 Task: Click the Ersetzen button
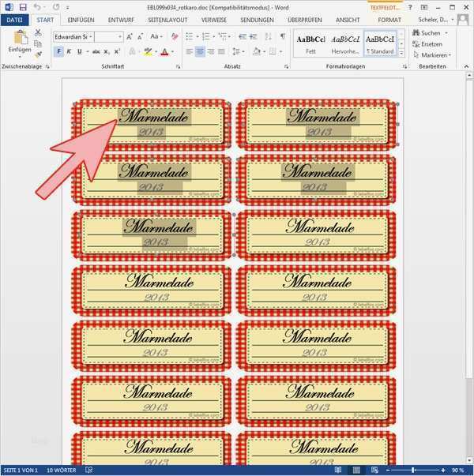pyautogui.click(x=427, y=44)
